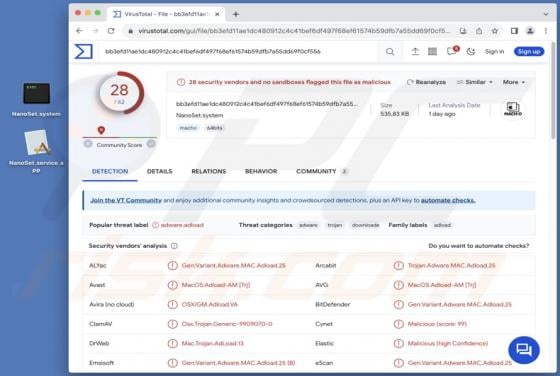Viewport: 560px width, 376px height.
Task: Click the info icon beside Security vendors' analysis
Action: (174, 246)
